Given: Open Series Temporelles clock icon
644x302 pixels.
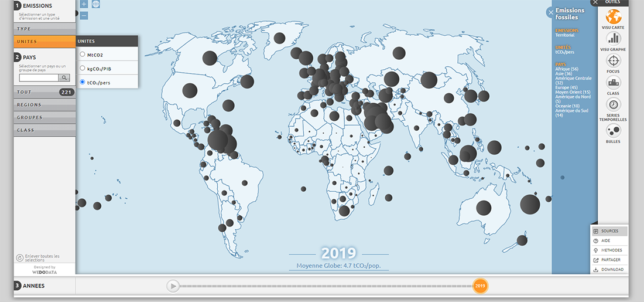Looking at the screenshot, I should point(613,104).
